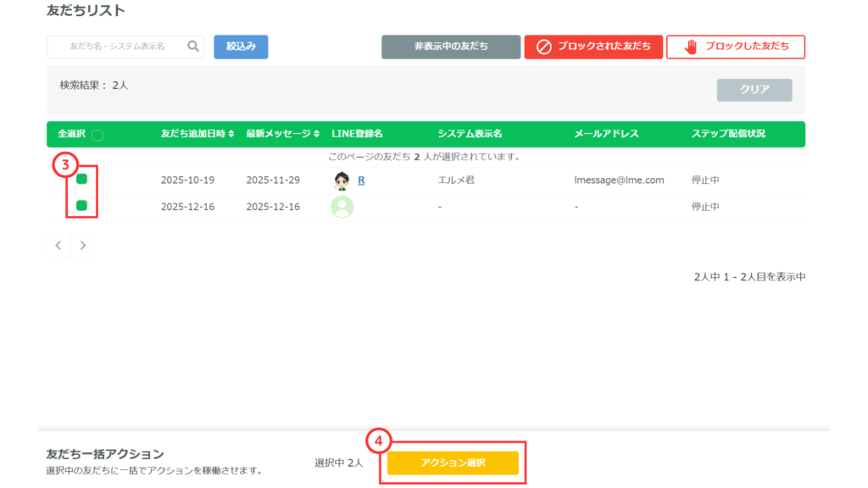Go to previous page arrow
Viewport: 868px width, 488px height.
pyautogui.click(x=58, y=246)
